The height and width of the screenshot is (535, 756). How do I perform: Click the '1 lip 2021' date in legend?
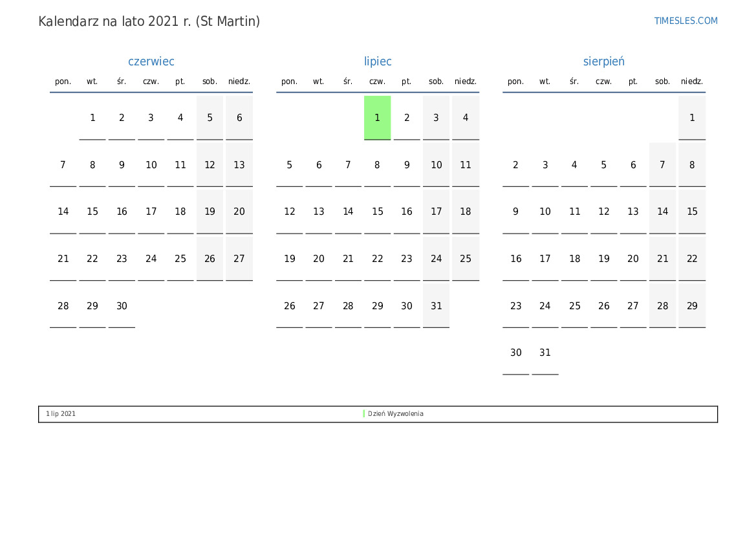coord(61,414)
